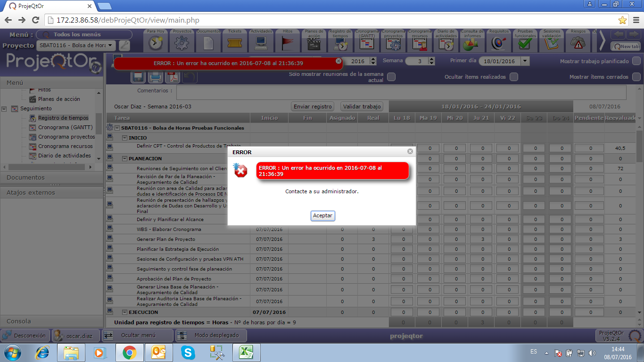Click the Validar trabajo button
Viewport: 644px width, 362px height.
(362, 107)
